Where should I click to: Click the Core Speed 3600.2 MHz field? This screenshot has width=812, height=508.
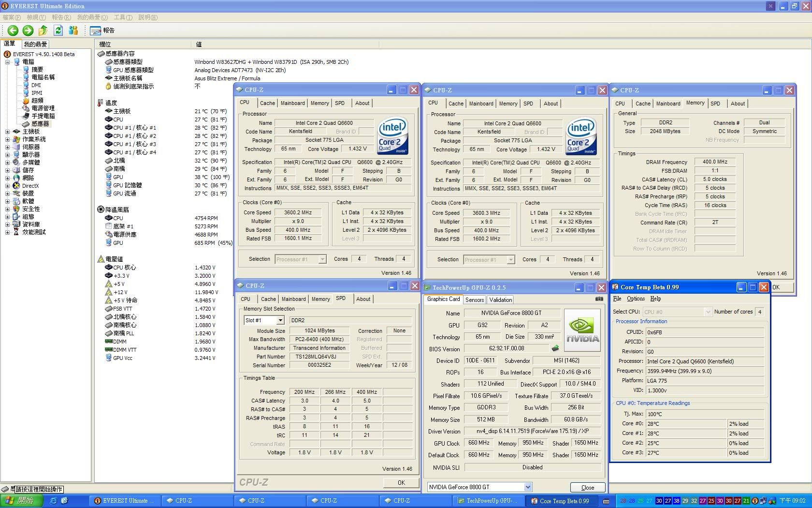(298, 212)
